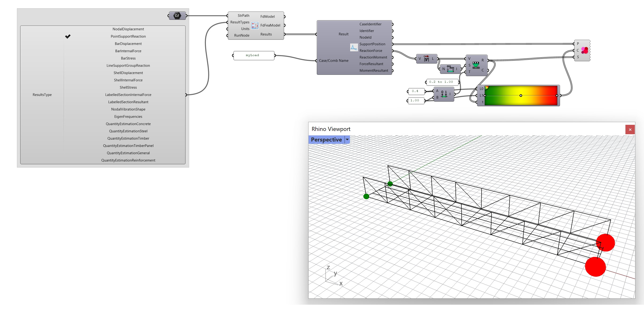Click the Perspective viewport title label

[x=326, y=140]
